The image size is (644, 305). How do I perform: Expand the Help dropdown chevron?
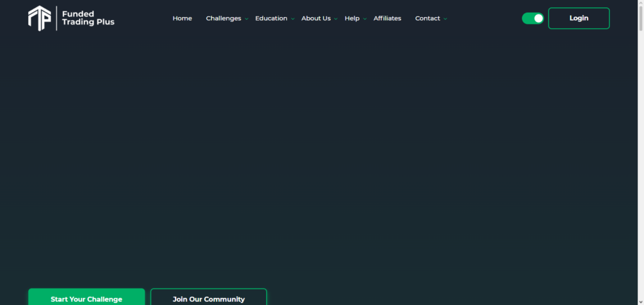(365, 19)
